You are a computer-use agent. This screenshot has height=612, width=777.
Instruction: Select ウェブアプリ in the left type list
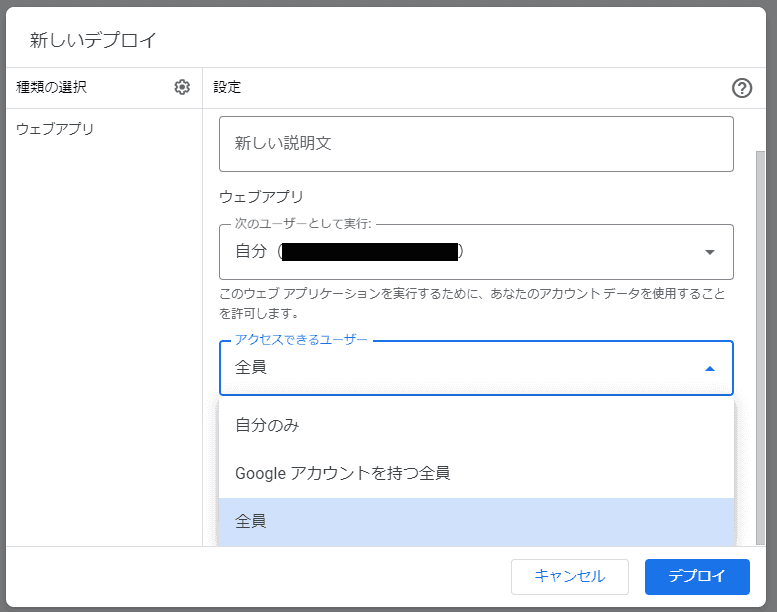click(55, 129)
